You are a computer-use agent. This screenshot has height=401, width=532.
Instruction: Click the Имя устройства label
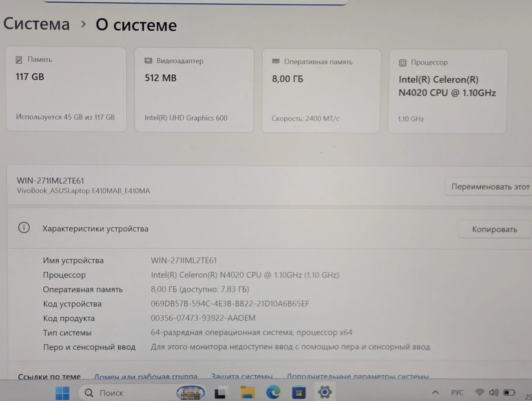click(x=73, y=260)
